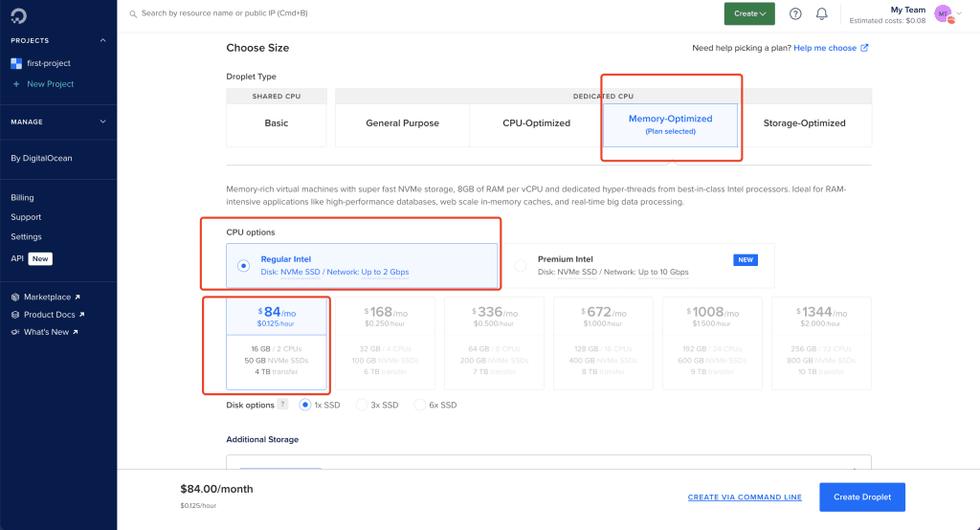Choose the 3x SSD disk option

pos(361,405)
